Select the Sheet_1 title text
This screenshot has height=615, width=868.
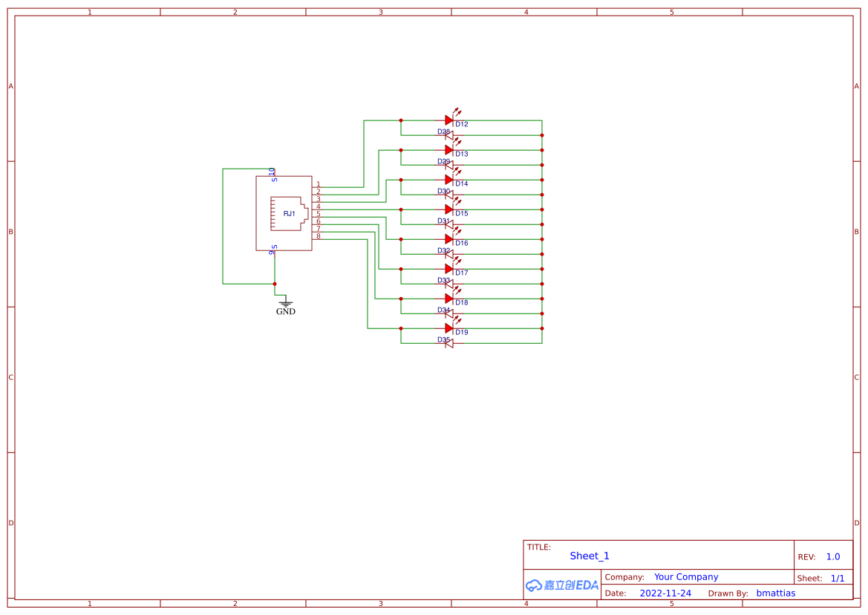pos(589,556)
